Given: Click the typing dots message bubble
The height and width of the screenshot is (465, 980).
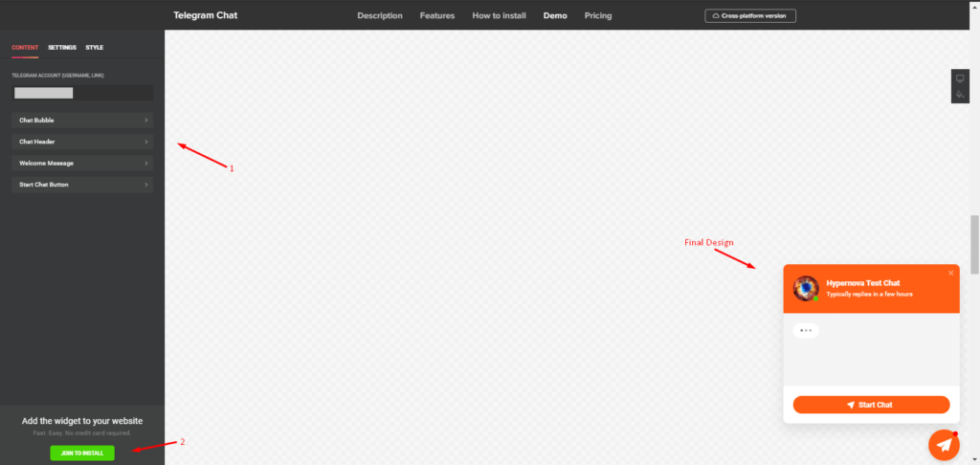Looking at the screenshot, I should pyautogui.click(x=806, y=330).
